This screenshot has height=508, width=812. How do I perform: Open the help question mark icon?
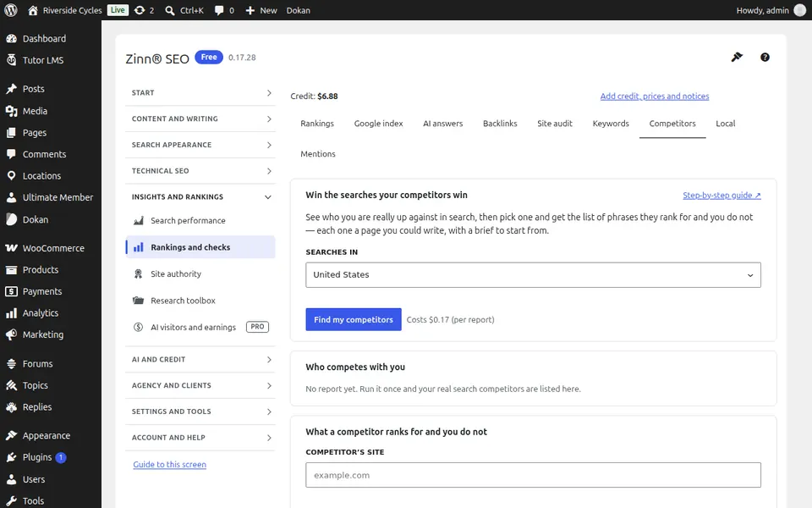(765, 58)
